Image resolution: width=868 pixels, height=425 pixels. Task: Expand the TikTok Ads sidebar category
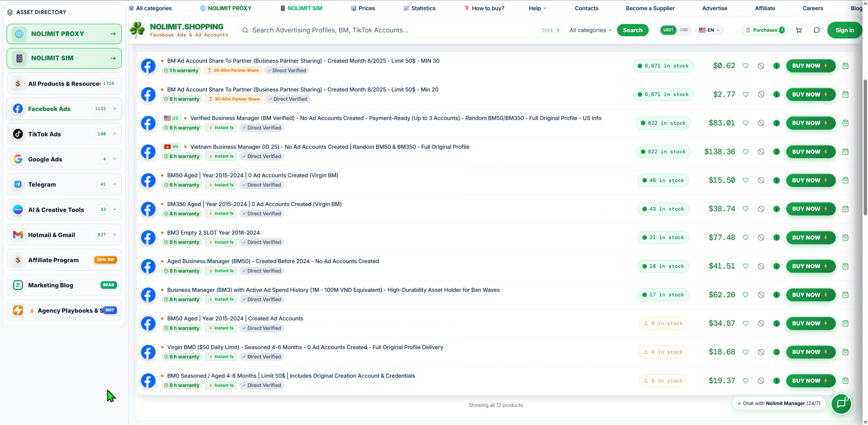coord(115,134)
